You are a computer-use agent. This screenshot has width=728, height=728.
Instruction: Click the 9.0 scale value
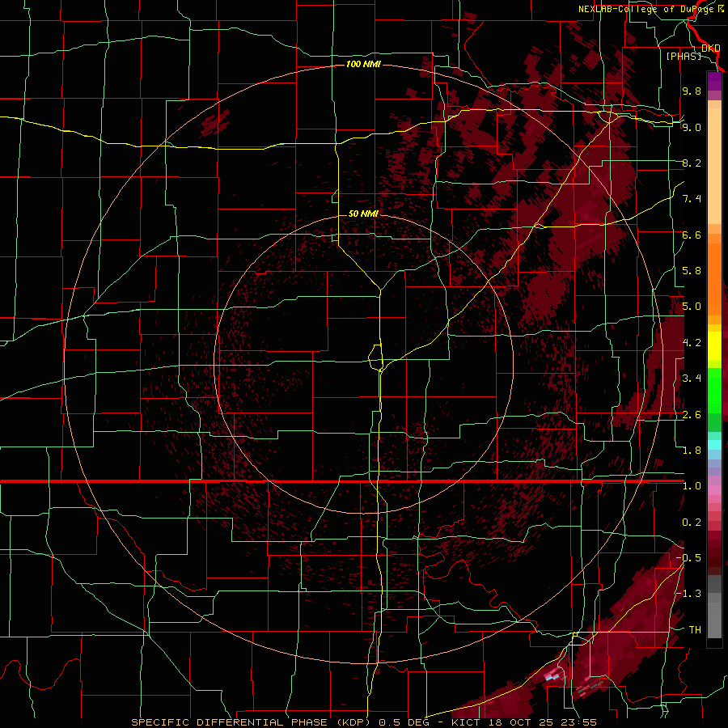tap(692, 127)
